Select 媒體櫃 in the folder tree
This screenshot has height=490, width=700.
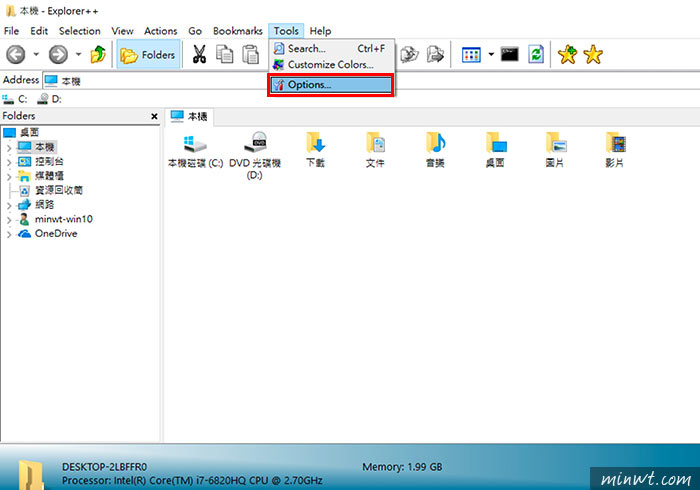pos(41,176)
